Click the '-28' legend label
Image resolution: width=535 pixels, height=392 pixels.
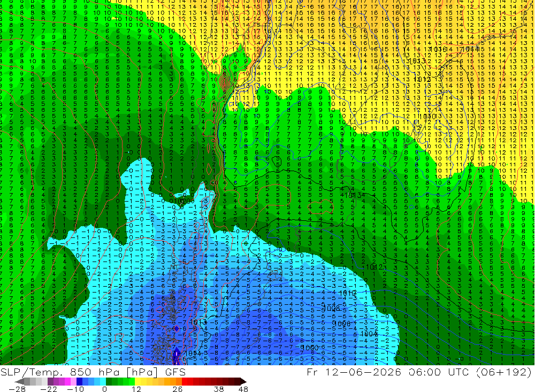click(17, 389)
